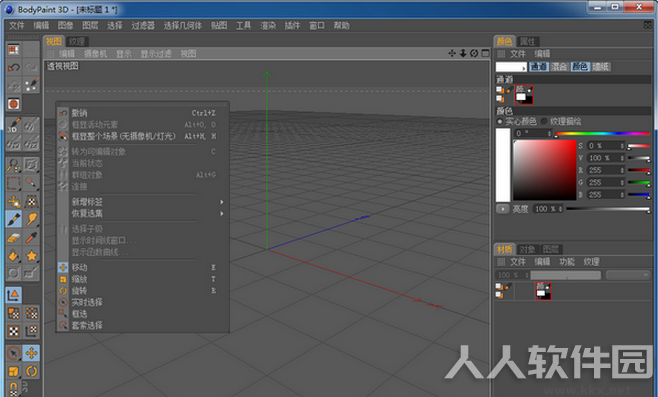Select the Eraser tool
The height and width of the screenshot is (397, 658).
pyautogui.click(x=14, y=238)
